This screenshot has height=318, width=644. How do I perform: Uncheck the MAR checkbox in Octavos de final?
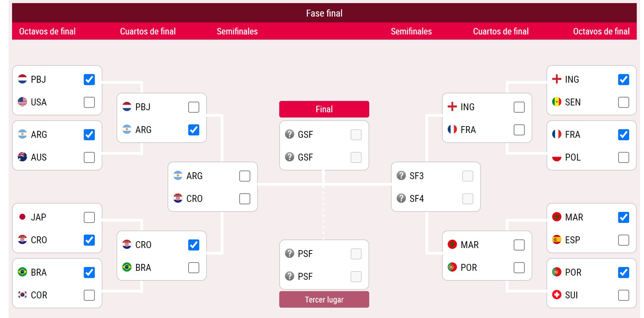tap(624, 217)
